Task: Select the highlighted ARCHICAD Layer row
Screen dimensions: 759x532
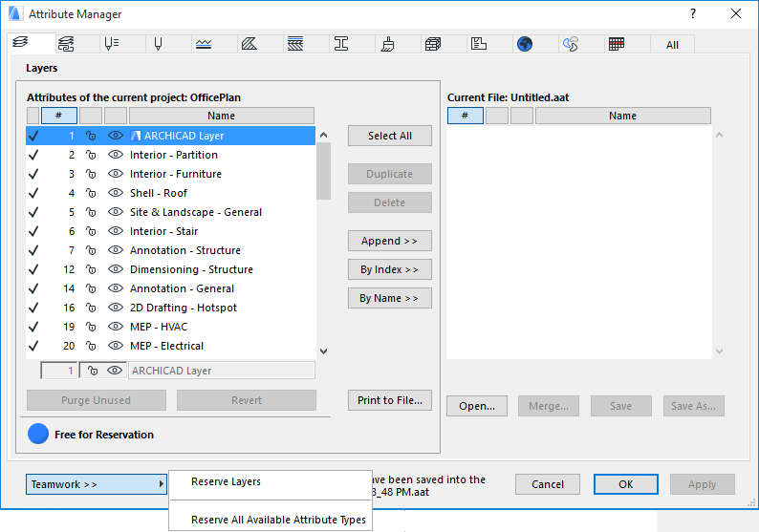Action: point(170,136)
